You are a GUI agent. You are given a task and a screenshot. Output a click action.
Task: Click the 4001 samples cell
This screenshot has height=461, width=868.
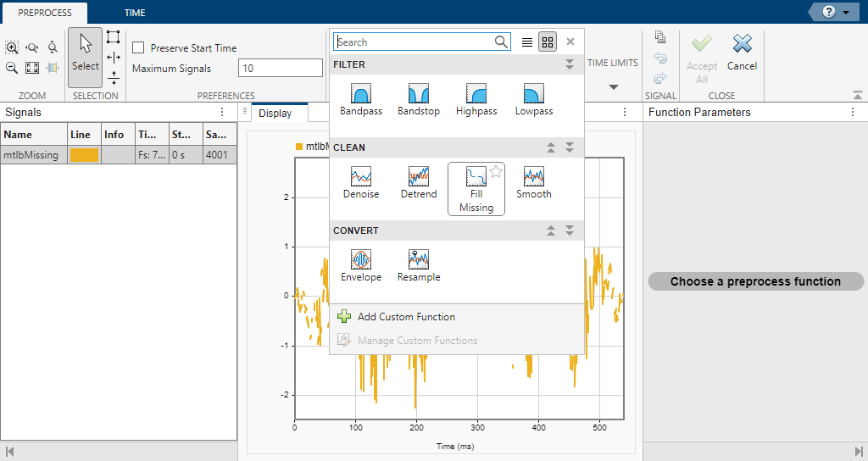[220, 155]
